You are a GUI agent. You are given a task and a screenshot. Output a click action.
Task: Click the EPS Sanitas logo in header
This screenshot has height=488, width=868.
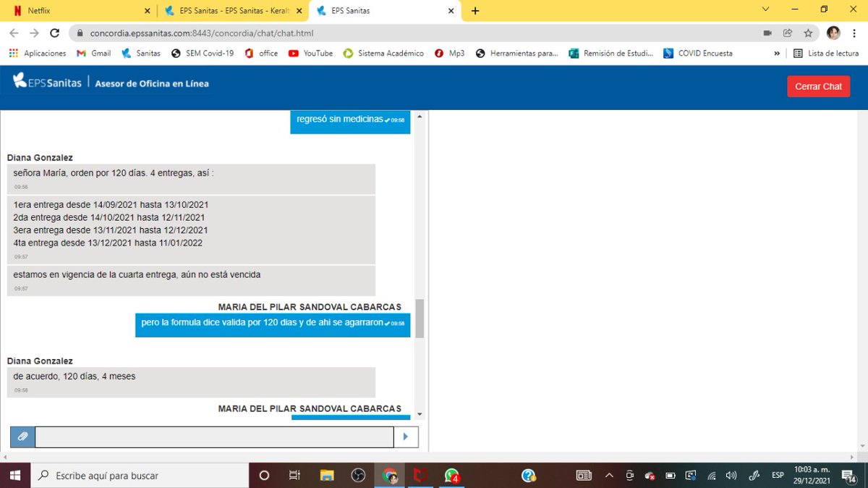point(47,83)
